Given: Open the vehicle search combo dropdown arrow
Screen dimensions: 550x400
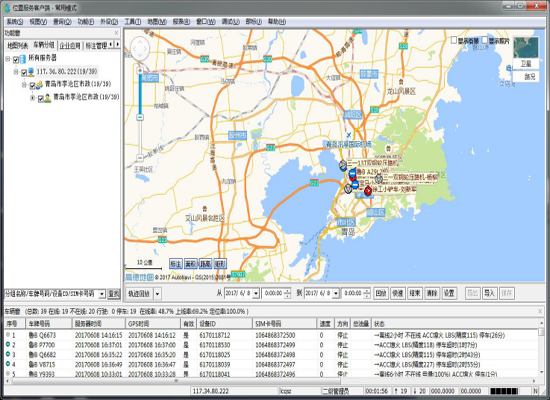Looking at the screenshot, I should click(x=102, y=294).
